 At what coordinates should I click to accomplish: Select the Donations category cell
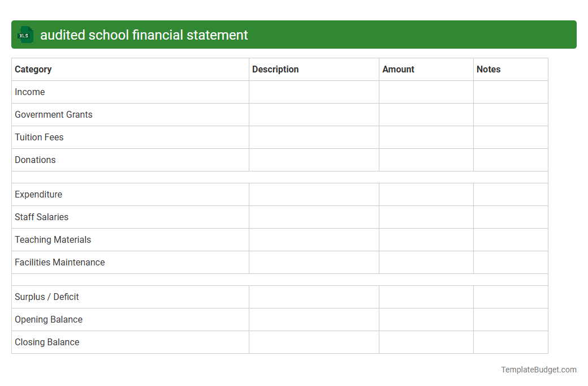pyautogui.click(x=35, y=160)
